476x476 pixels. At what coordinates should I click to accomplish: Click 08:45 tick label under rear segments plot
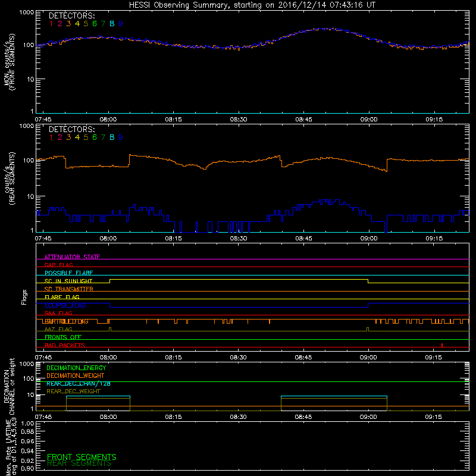tap(303, 239)
